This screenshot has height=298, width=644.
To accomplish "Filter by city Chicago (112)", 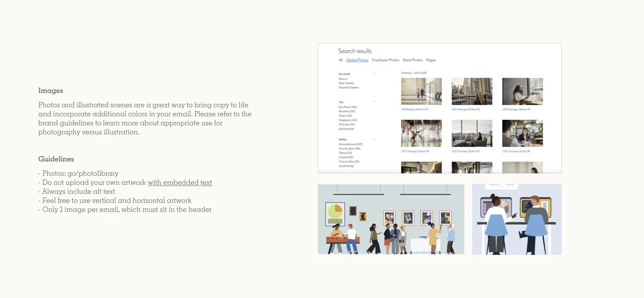I will (347, 125).
